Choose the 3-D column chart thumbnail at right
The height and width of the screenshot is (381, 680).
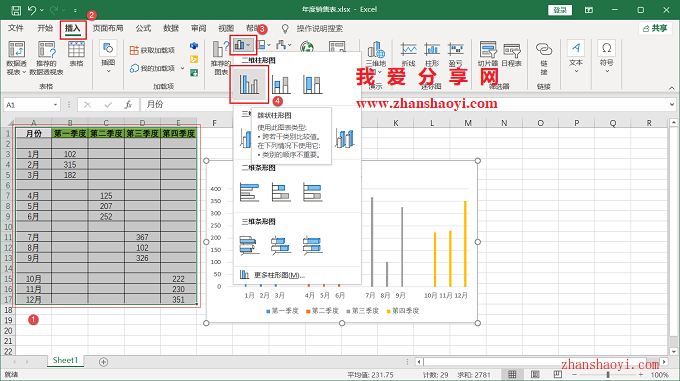345,139
